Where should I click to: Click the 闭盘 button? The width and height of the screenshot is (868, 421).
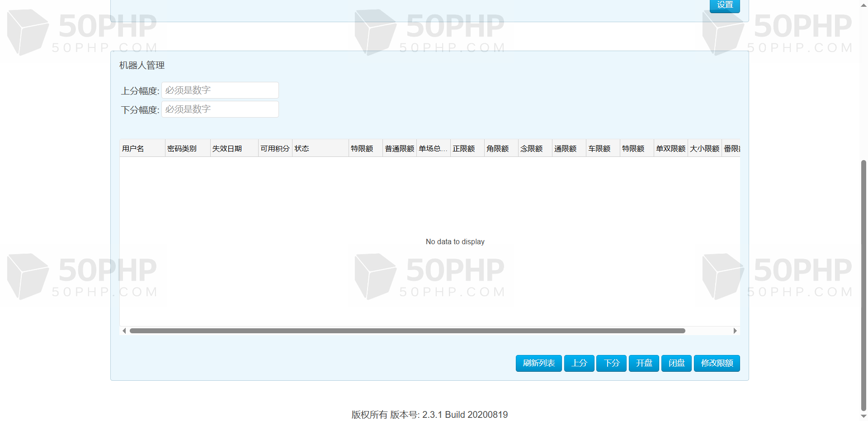[x=676, y=363]
